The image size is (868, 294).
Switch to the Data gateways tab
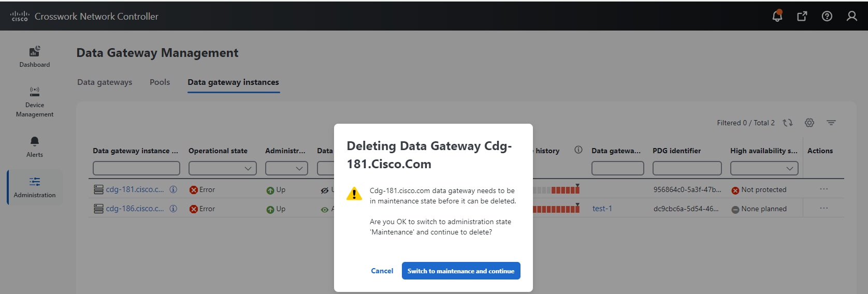point(105,82)
